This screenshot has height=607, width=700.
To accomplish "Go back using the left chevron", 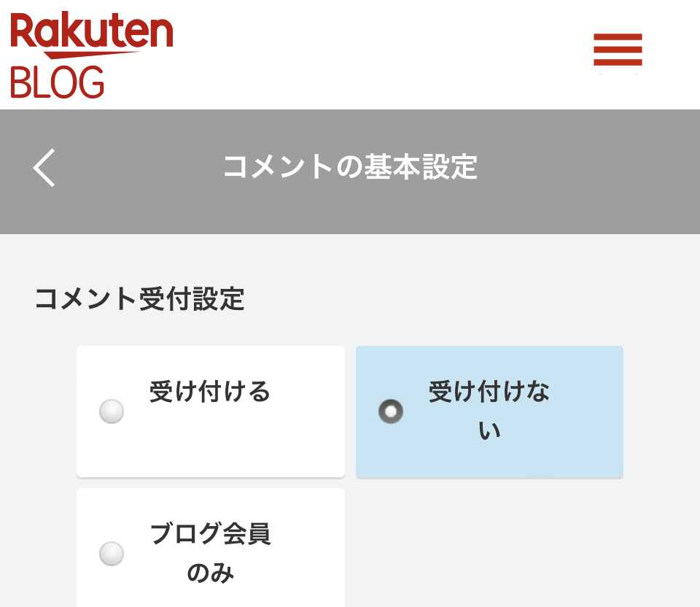I will (x=44, y=168).
